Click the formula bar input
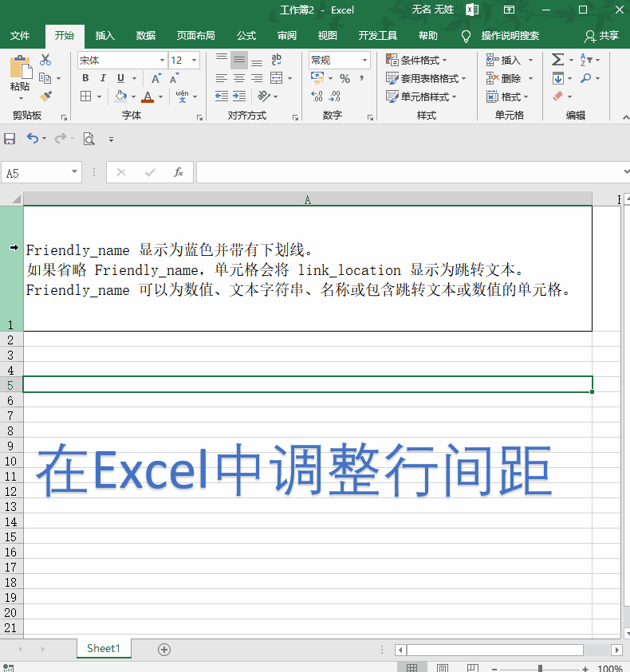Screen dimensions: 630x672 410,172
